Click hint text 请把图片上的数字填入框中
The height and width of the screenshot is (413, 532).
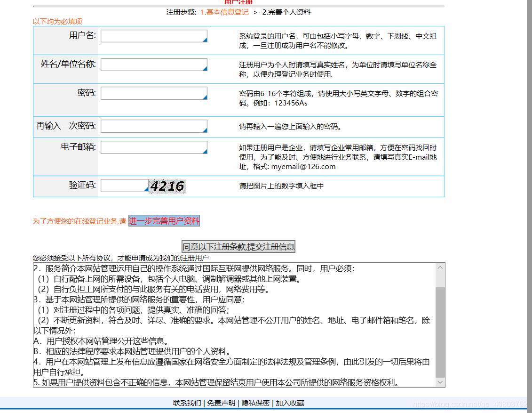tap(281, 186)
